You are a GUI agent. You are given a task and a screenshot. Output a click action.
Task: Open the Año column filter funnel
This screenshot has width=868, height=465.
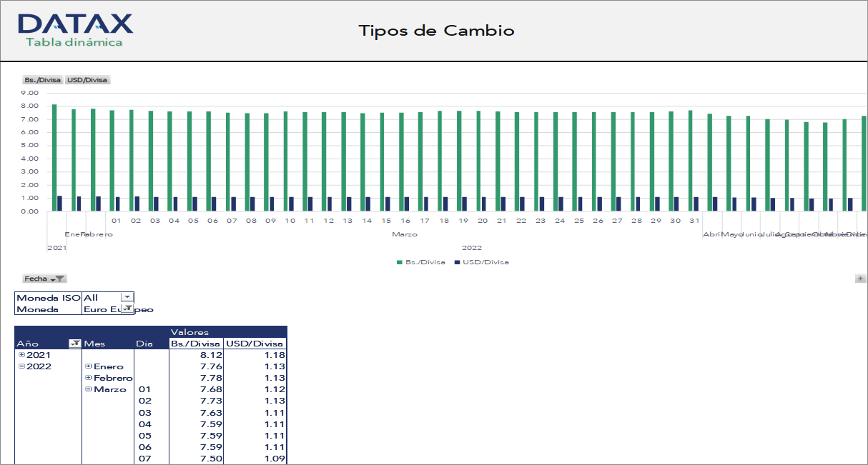pyautogui.click(x=74, y=344)
